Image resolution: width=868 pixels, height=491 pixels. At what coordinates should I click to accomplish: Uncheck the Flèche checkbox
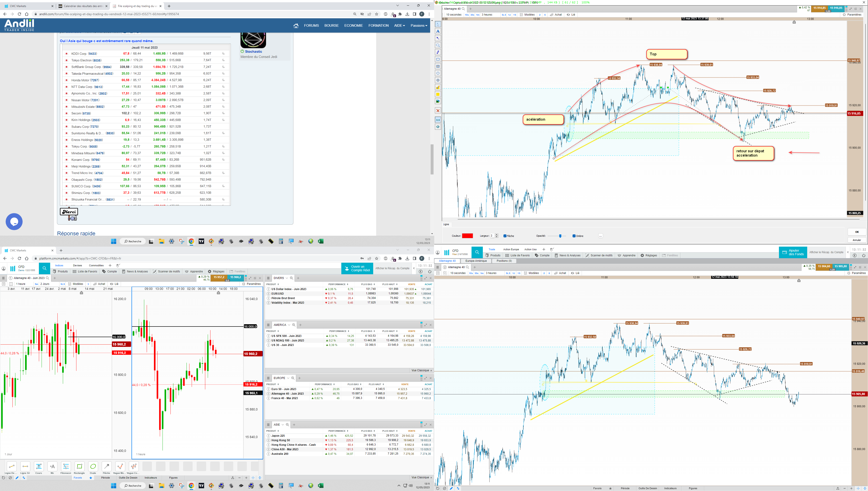(x=505, y=236)
